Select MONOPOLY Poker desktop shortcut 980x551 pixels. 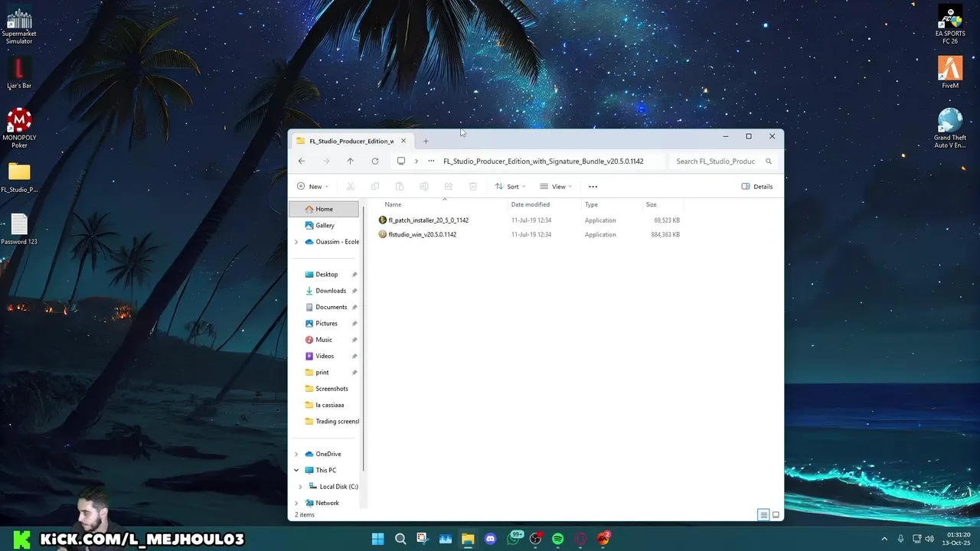point(19,128)
